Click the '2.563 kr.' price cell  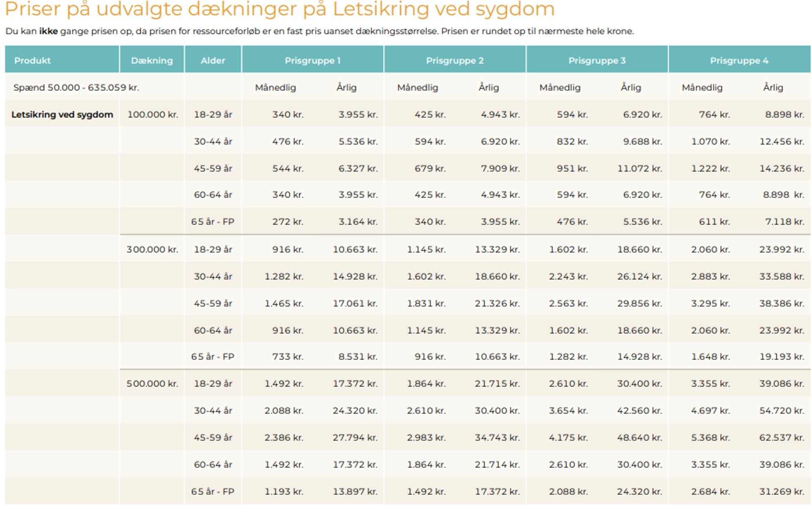(x=568, y=303)
